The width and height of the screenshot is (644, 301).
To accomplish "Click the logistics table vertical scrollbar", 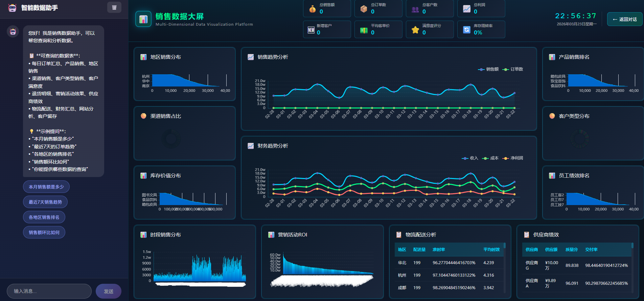I will tap(504, 267).
